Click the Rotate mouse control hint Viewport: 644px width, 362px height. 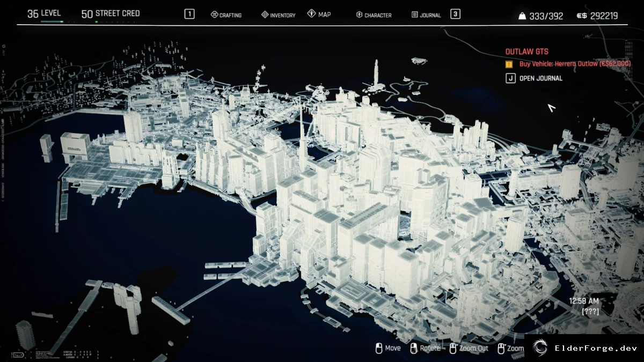click(425, 349)
